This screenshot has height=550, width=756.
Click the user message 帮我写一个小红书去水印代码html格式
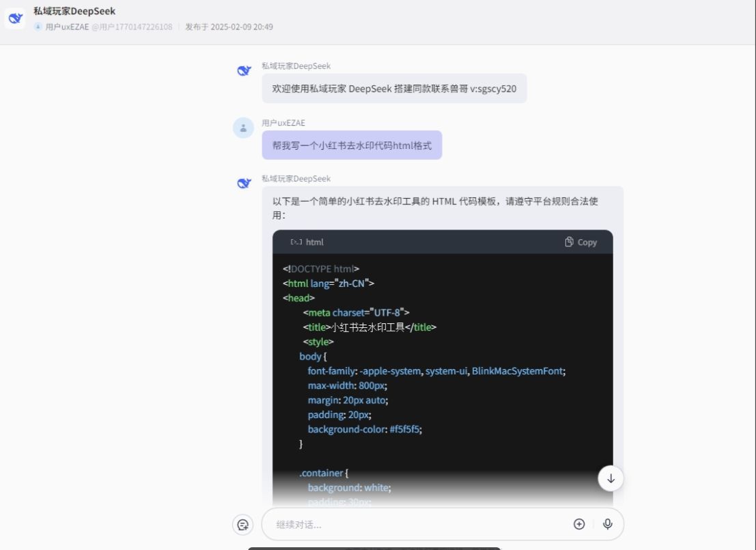click(352, 146)
